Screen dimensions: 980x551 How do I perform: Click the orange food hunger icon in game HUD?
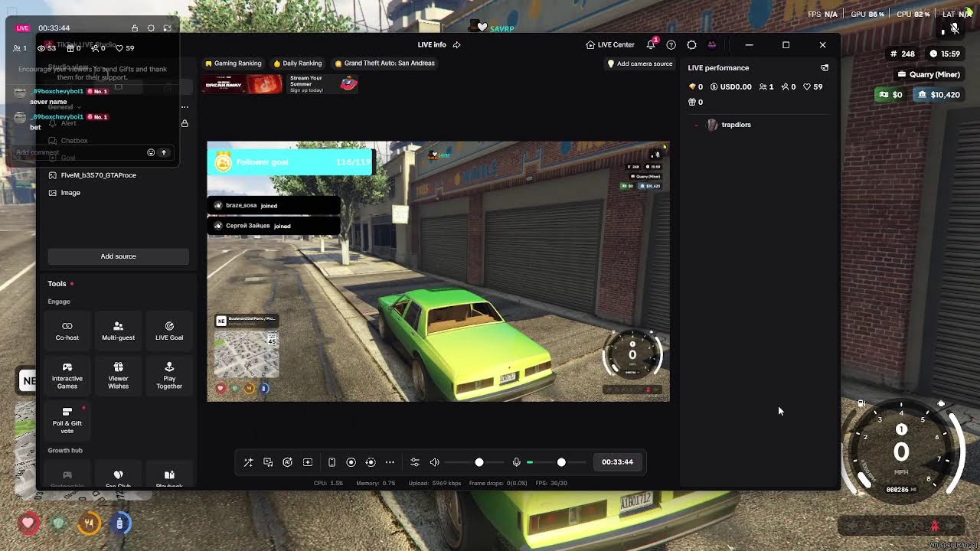point(90,523)
